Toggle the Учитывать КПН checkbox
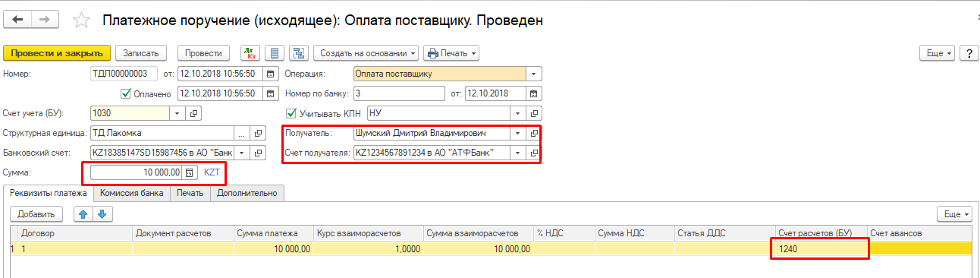980x278 pixels. point(292,114)
